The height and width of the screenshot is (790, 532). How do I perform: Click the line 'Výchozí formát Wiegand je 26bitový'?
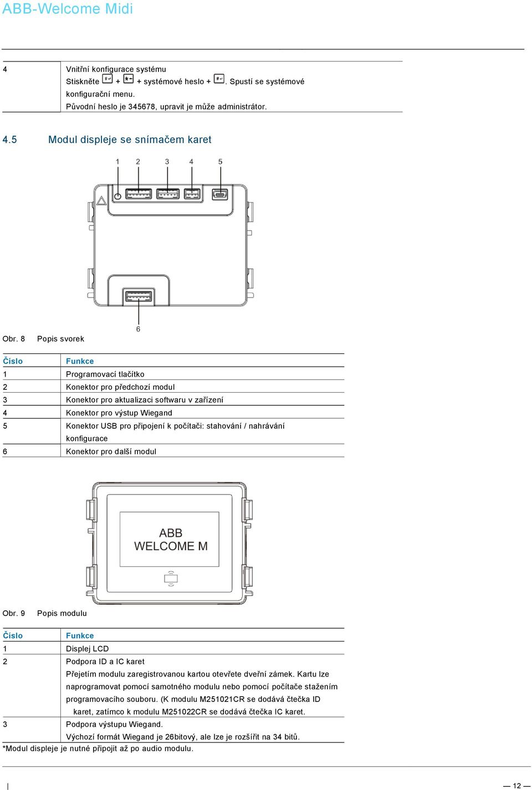coord(183,737)
